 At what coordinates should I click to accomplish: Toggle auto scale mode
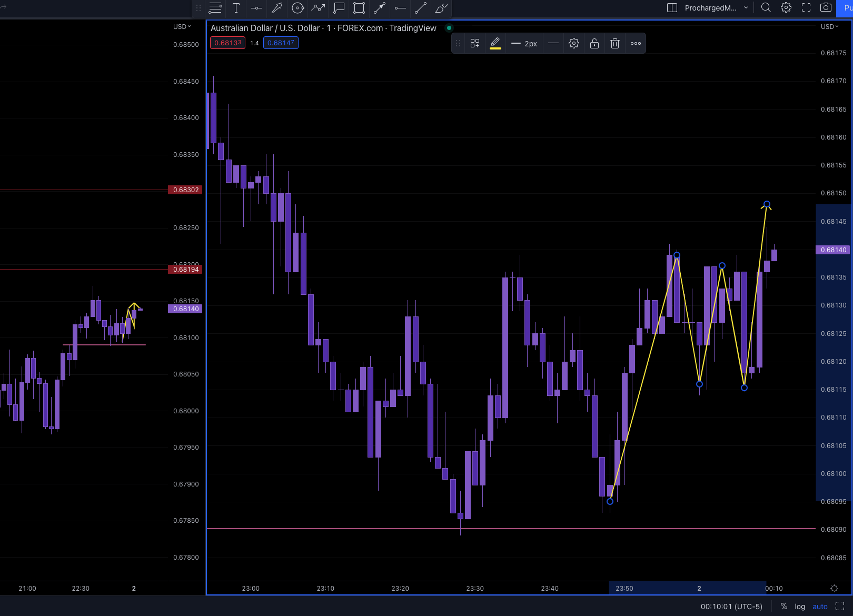click(x=820, y=607)
